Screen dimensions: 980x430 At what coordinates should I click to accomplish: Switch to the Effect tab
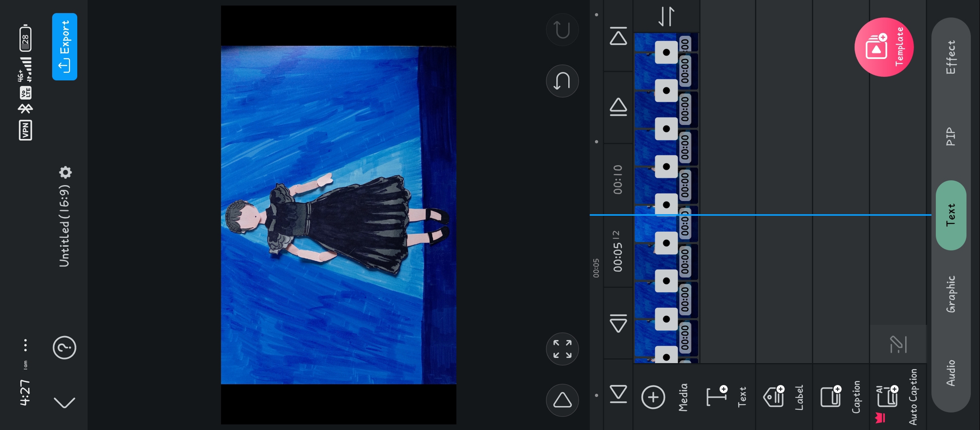(951, 57)
